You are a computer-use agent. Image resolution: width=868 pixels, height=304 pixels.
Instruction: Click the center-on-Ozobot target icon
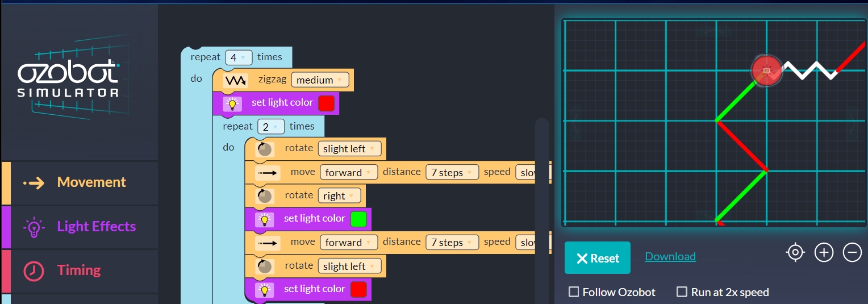click(795, 252)
